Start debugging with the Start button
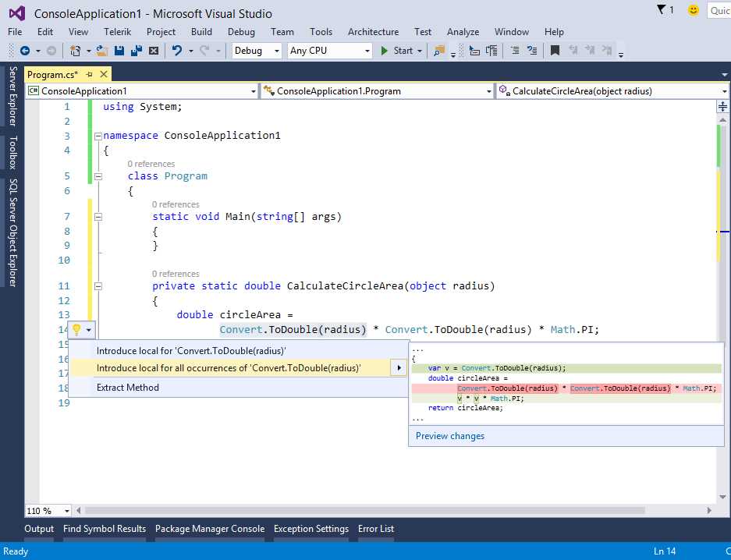This screenshot has height=560, width=731. pos(401,50)
